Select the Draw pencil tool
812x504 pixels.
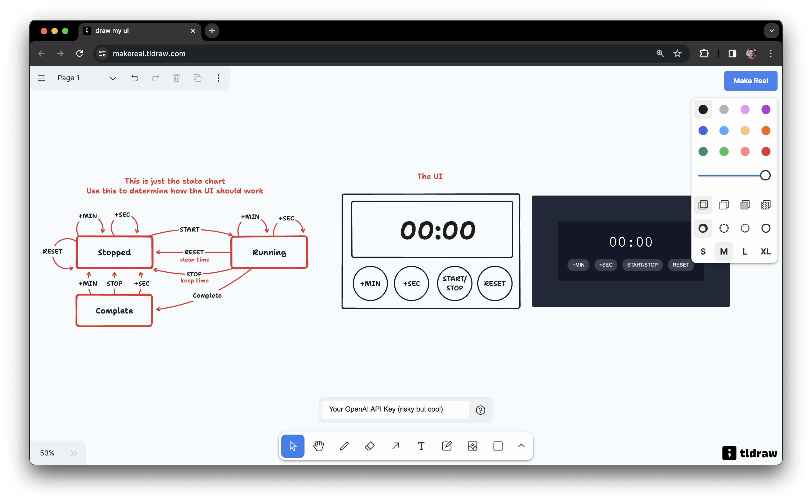[x=344, y=446]
